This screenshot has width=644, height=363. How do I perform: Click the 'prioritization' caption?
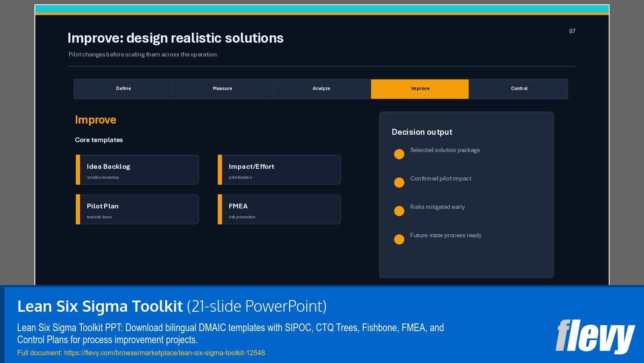[x=240, y=177]
